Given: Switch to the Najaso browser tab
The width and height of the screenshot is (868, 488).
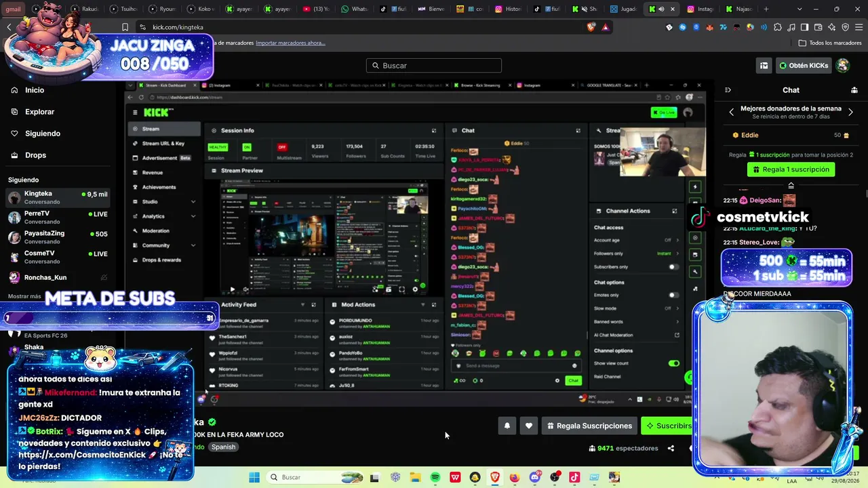Looking at the screenshot, I should pos(738,9).
